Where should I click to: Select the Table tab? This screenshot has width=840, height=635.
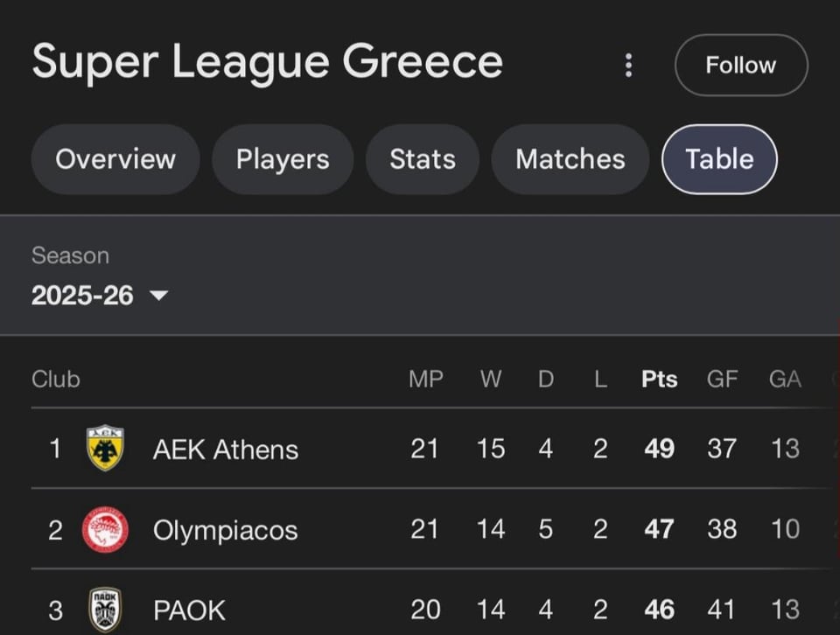pos(719,159)
